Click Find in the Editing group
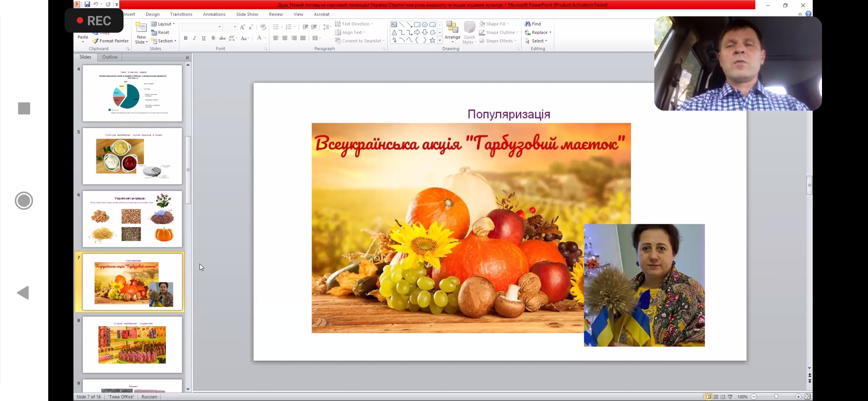 click(x=533, y=24)
